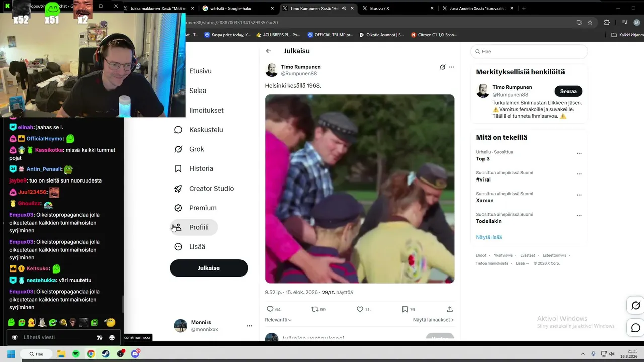The width and height of the screenshot is (644, 362).
Task: Open the Chrome profile avatar
Action: tap(637, 22)
